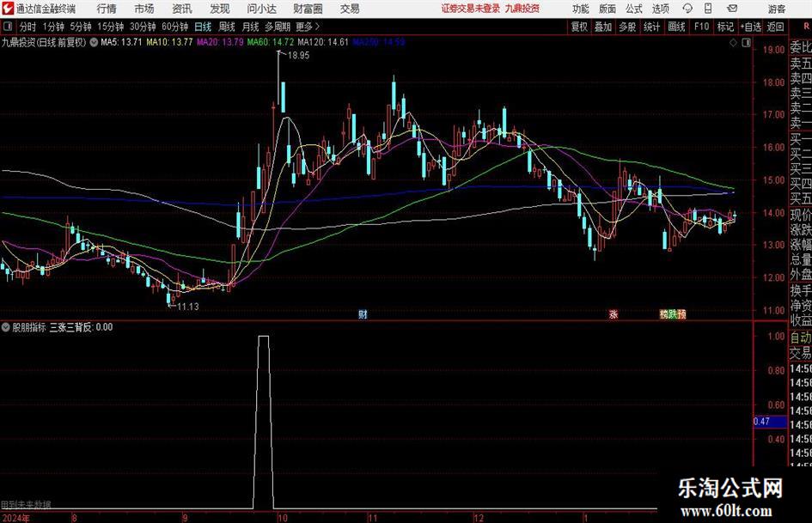Click the 统计 statistics button
Viewport: 812px width, 523px height.
pos(652,27)
